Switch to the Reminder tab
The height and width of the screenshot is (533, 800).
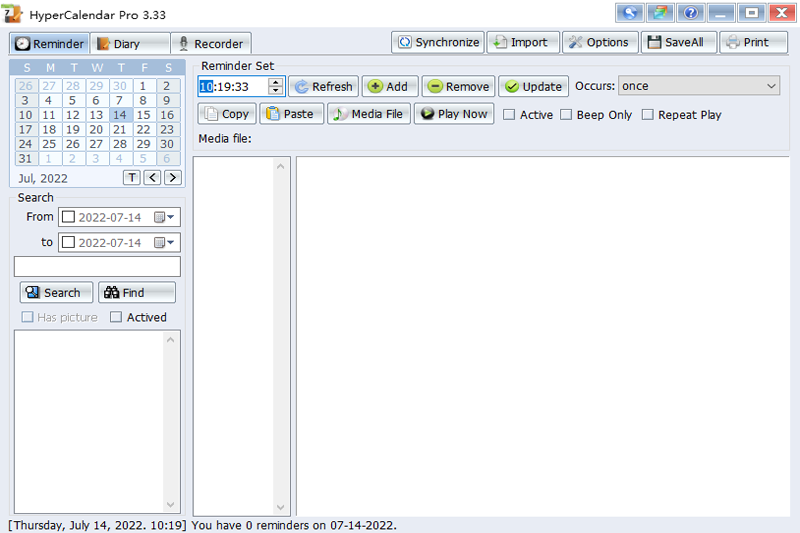49,44
